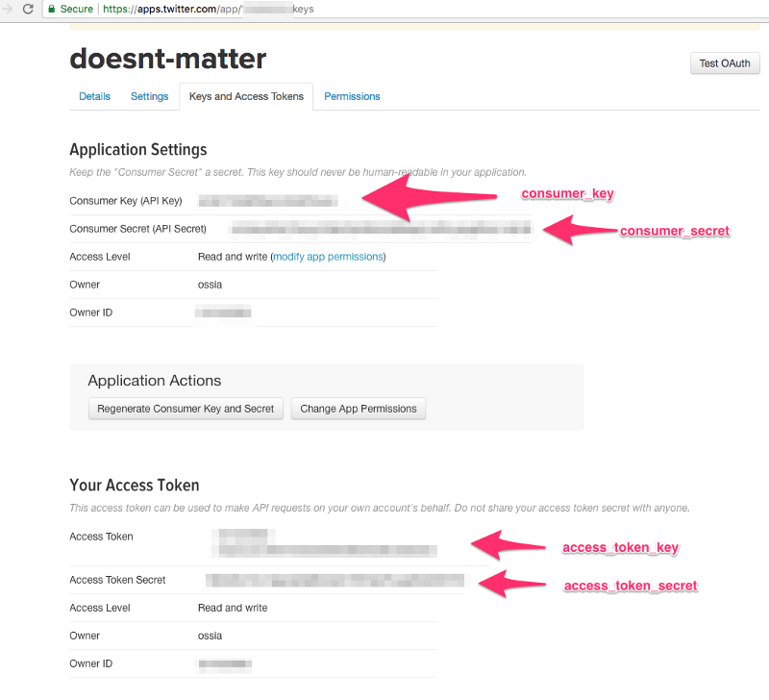Select the Keys and Access Tokens tab

point(246,96)
